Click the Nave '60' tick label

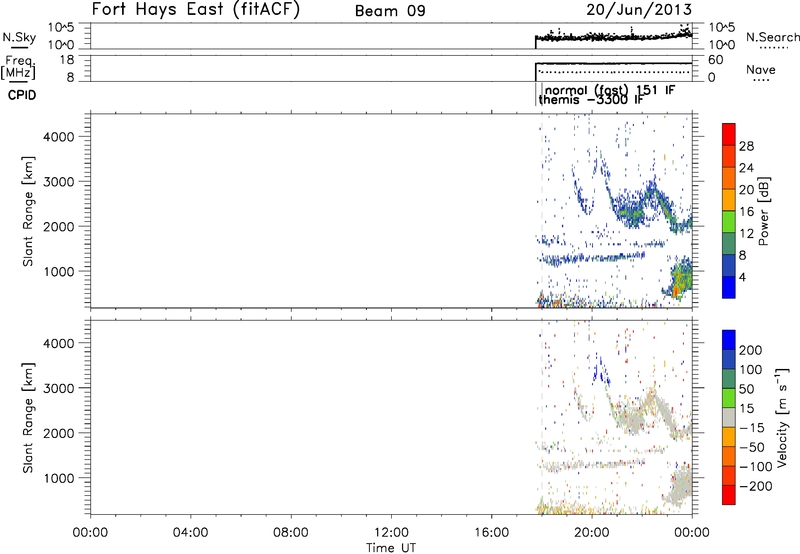pyautogui.click(x=716, y=60)
